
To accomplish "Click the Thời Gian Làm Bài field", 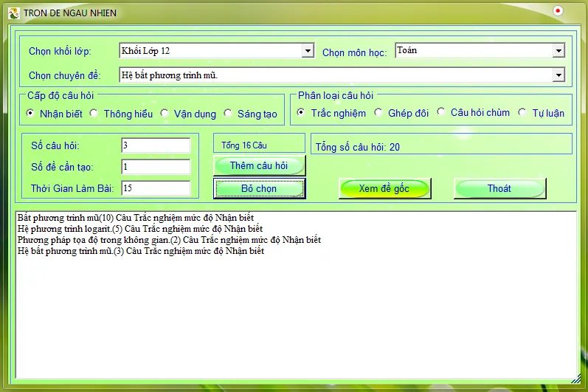I will pyautogui.click(x=156, y=189).
